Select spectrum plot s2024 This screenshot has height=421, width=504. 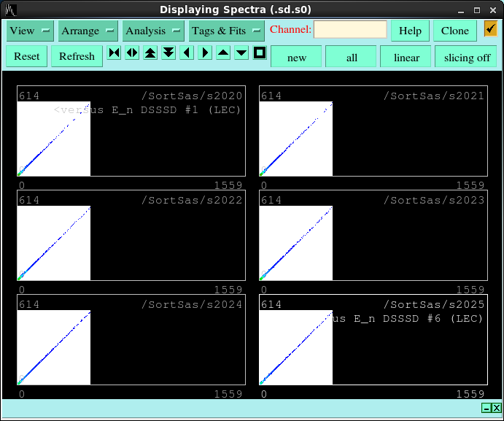131,339
